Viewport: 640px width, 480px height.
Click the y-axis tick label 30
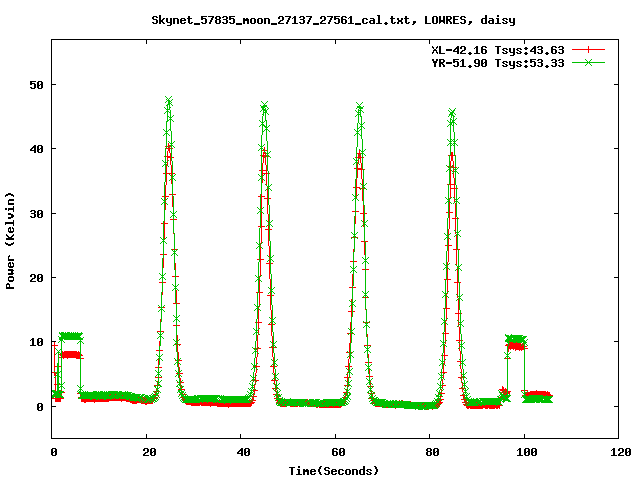(x=36, y=214)
